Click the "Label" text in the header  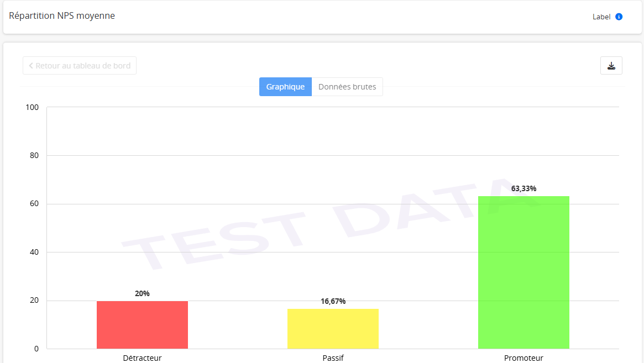[601, 17]
